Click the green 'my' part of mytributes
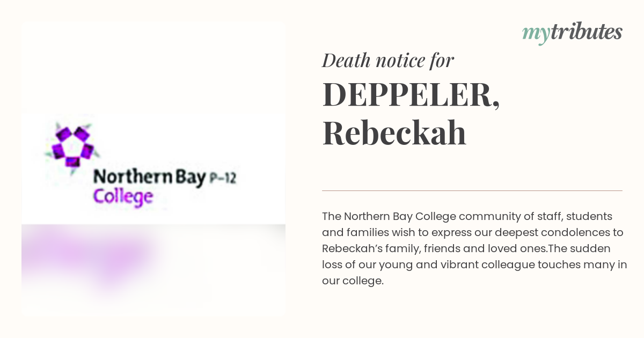 tap(536, 34)
